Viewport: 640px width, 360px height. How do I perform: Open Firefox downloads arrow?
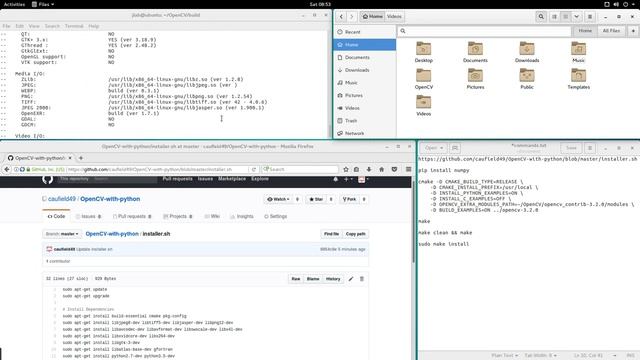(x=369, y=169)
